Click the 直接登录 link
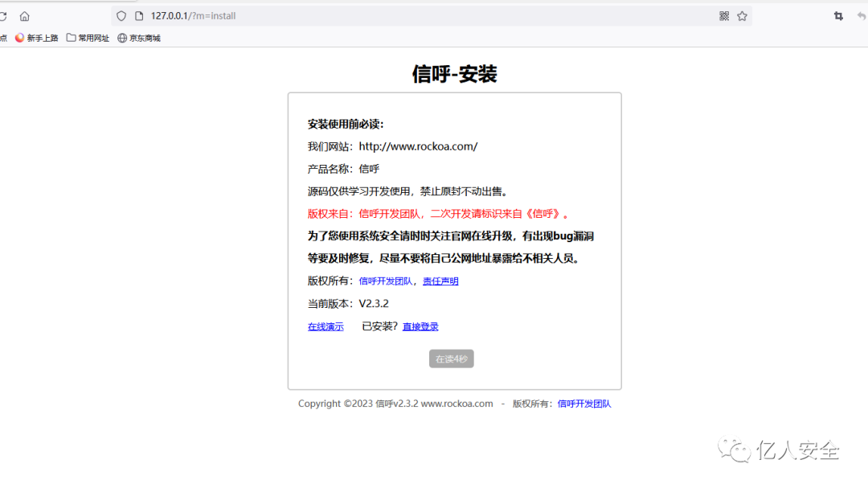 pos(420,326)
